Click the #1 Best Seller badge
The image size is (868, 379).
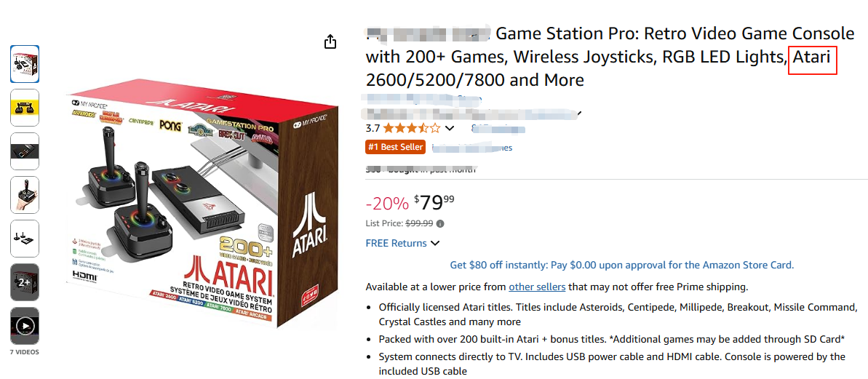pos(395,147)
